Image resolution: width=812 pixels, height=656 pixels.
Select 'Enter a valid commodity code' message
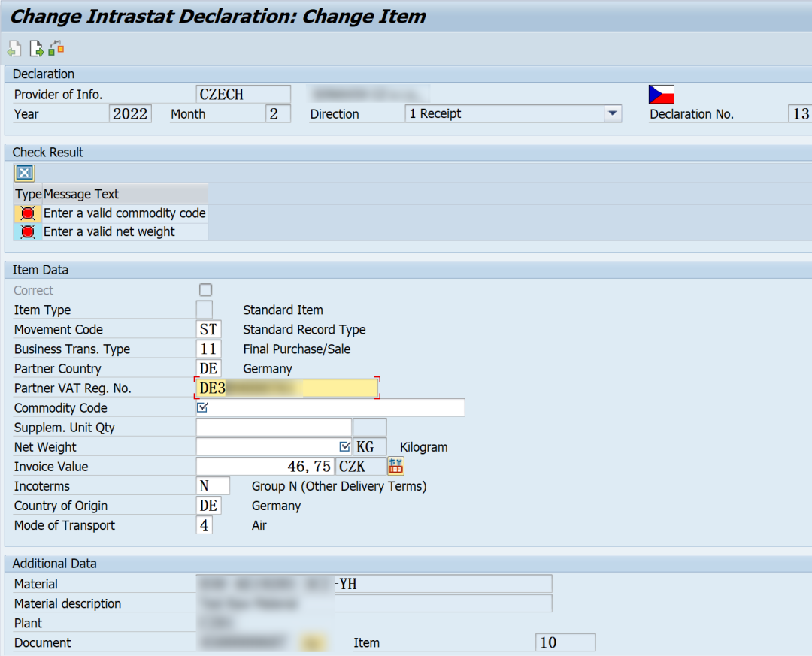(124, 213)
